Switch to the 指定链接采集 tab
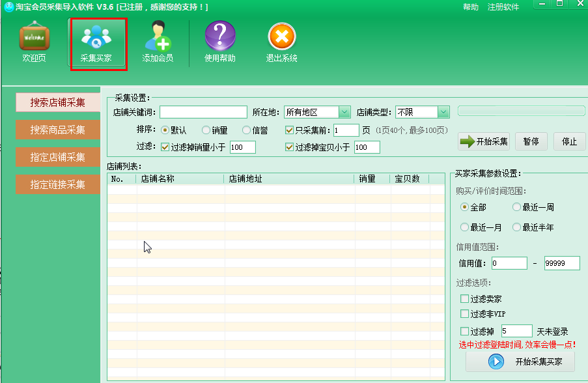This screenshot has width=588, height=383. pyautogui.click(x=58, y=184)
